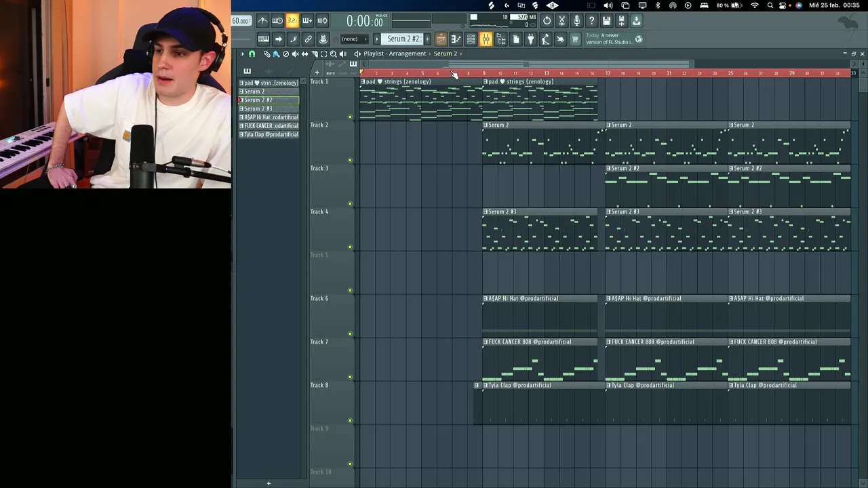Viewport: 868px width, 488px height.
Task: Click Playlist - Arrangement breadcrumb
Action: pos(395,54)
